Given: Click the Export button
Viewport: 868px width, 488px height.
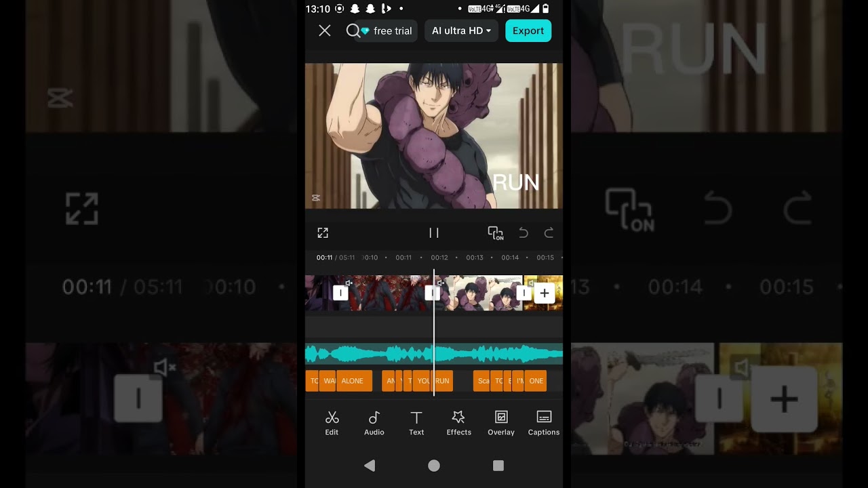Looking at the screenshot, I should click(528, 30).
